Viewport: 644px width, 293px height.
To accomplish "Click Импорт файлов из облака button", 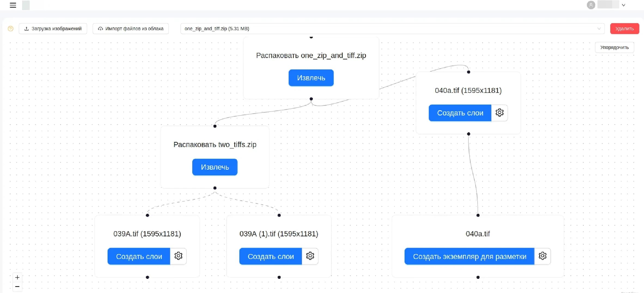I will [x=131, y=29].
